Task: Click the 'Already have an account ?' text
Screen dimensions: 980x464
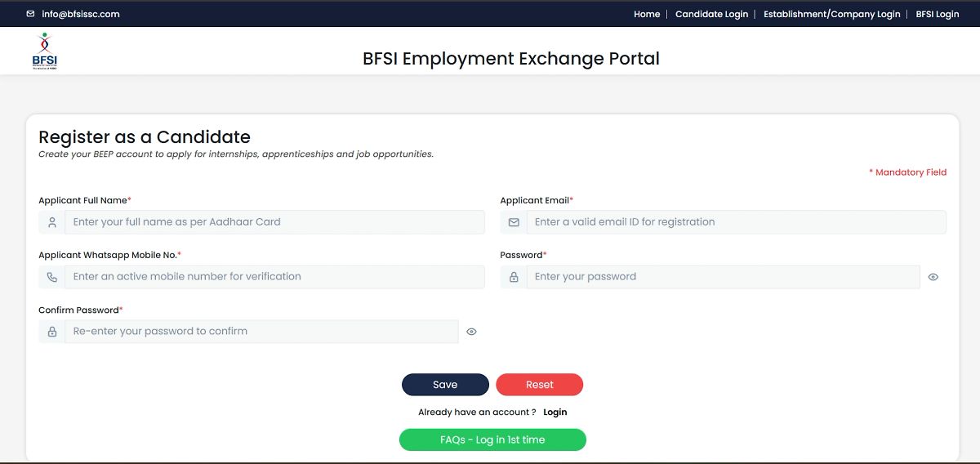Action: [477, 413]
